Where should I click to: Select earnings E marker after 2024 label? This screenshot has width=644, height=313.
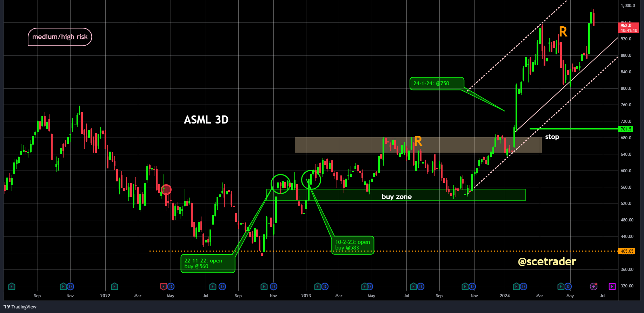tap(516, 287)
